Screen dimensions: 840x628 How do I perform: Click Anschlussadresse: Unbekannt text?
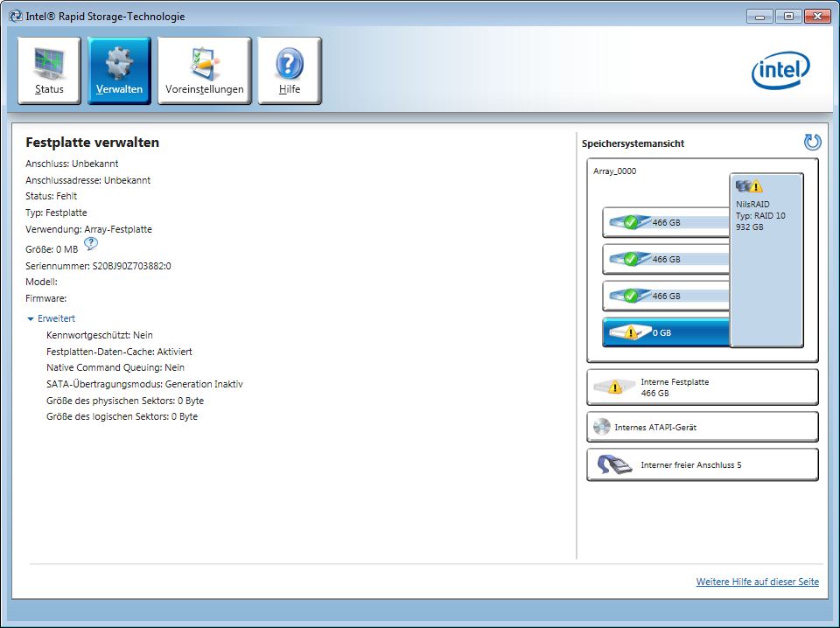[87, 180]
